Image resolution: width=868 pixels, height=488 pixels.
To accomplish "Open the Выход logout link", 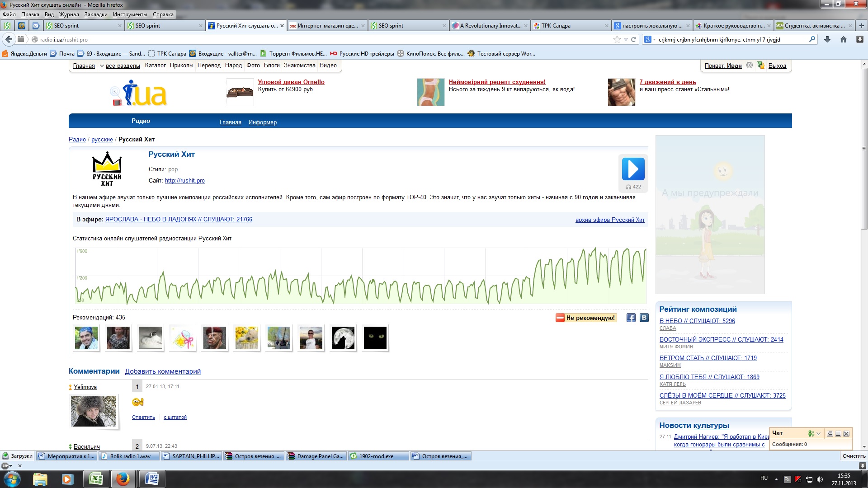I will click(x=777, y=66).
